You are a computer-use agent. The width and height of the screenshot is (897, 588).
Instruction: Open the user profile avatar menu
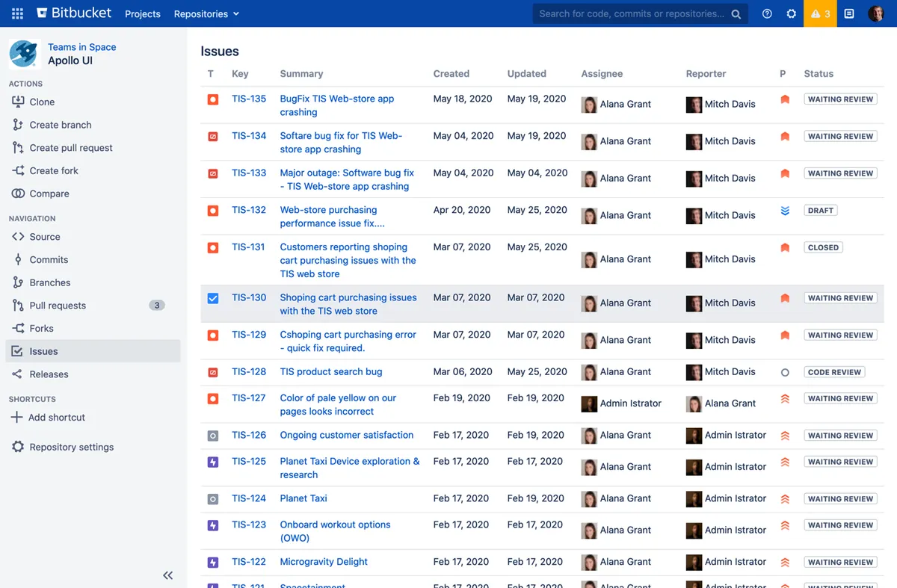pos(876,13)
